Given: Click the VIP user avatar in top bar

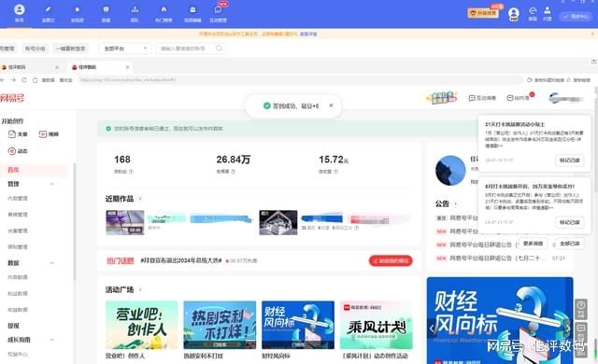Looking at the screenshot, I should point(514,14).
